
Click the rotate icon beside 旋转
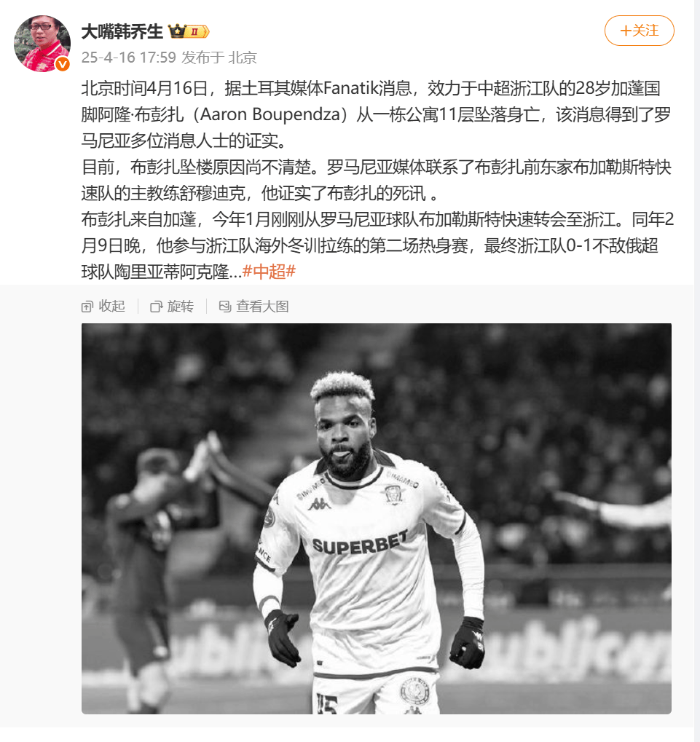(156, 307)
